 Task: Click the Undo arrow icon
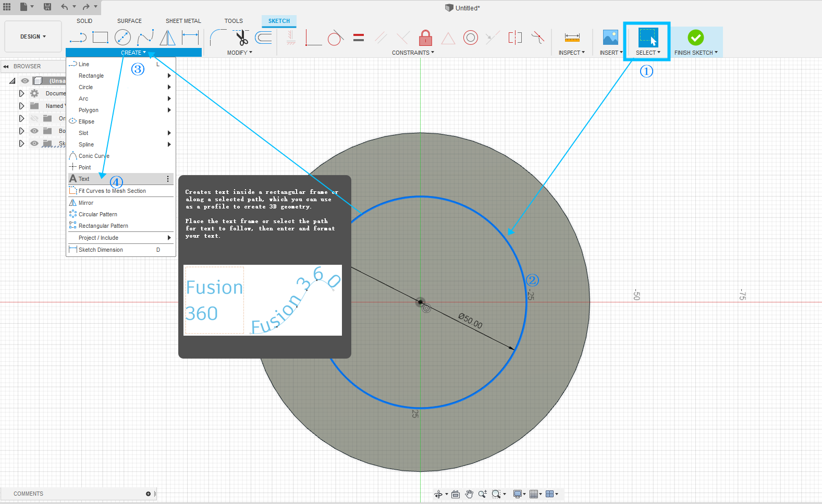(64, 7)
